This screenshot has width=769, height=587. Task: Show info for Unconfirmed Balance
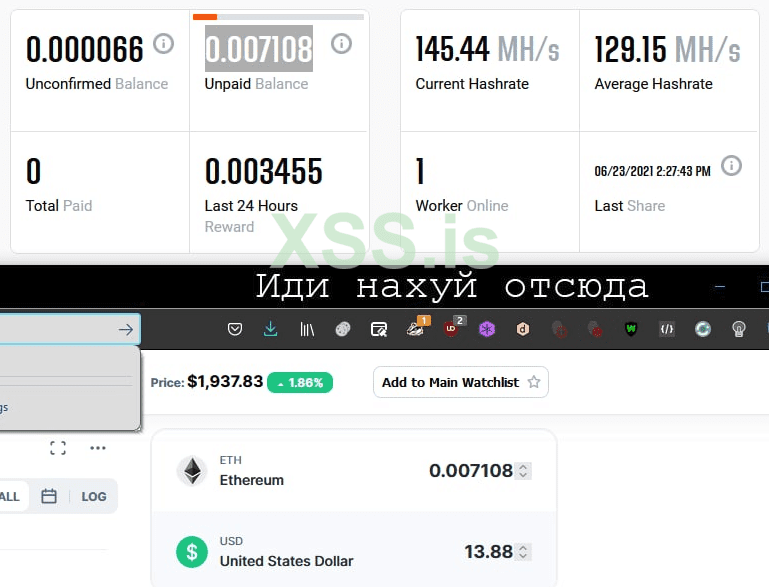point(164,44)
